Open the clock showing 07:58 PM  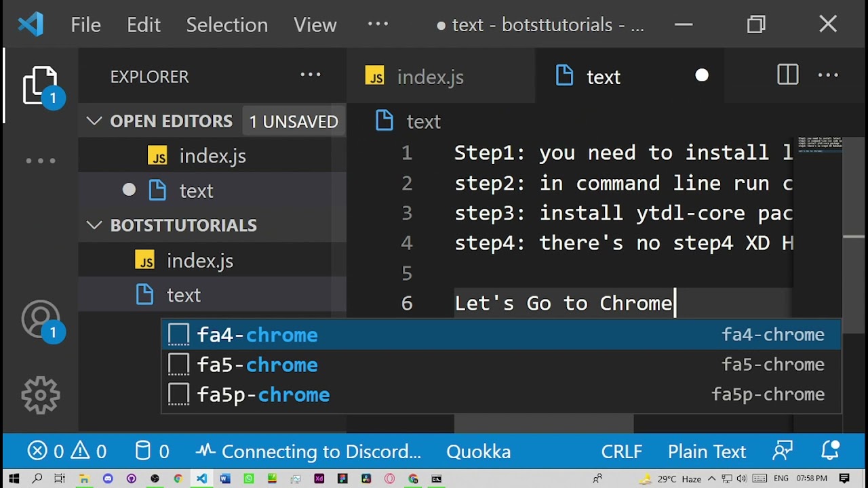[812, 479]
